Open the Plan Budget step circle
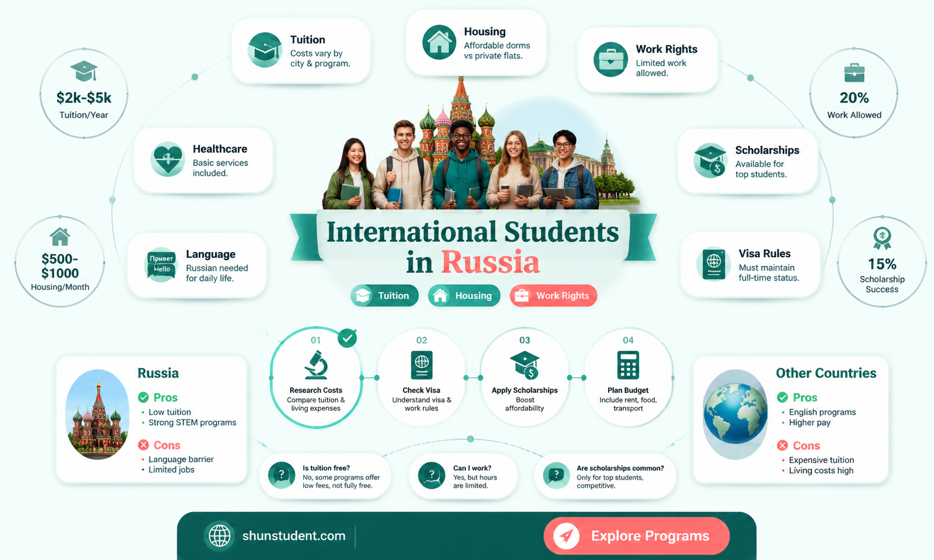The image size is (934, 560). (628, 378)
